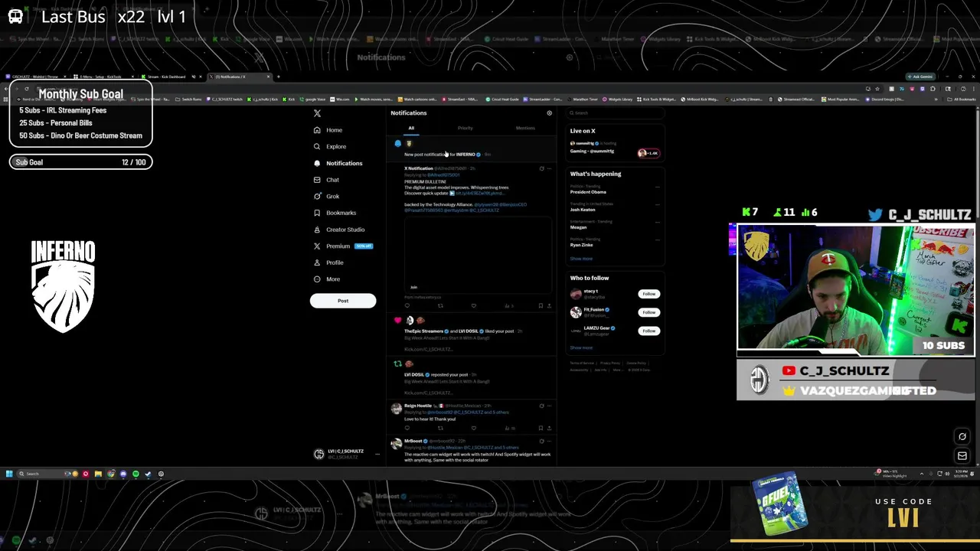980x551 pixels.
Task: Open Grok floating button at right edge
Action: pyautogui.click(x=962, y=437)
